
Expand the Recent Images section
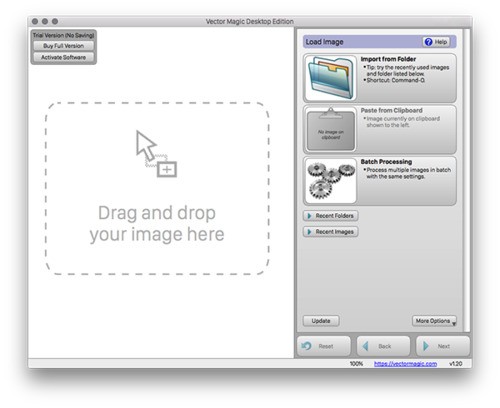pyautogui.click(x=331, y=232)
